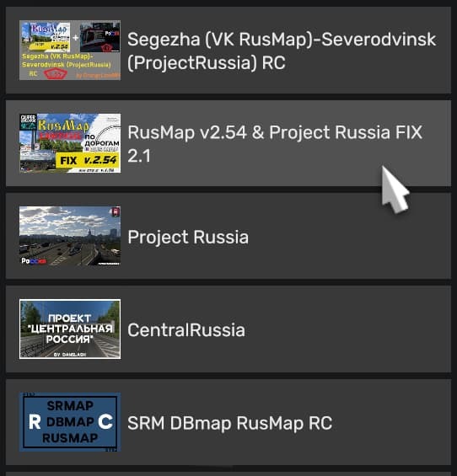457x476 pixels.
Task: Click empty area of CentralRussia row
Action: pyautogui.click(x=349, y=329)
